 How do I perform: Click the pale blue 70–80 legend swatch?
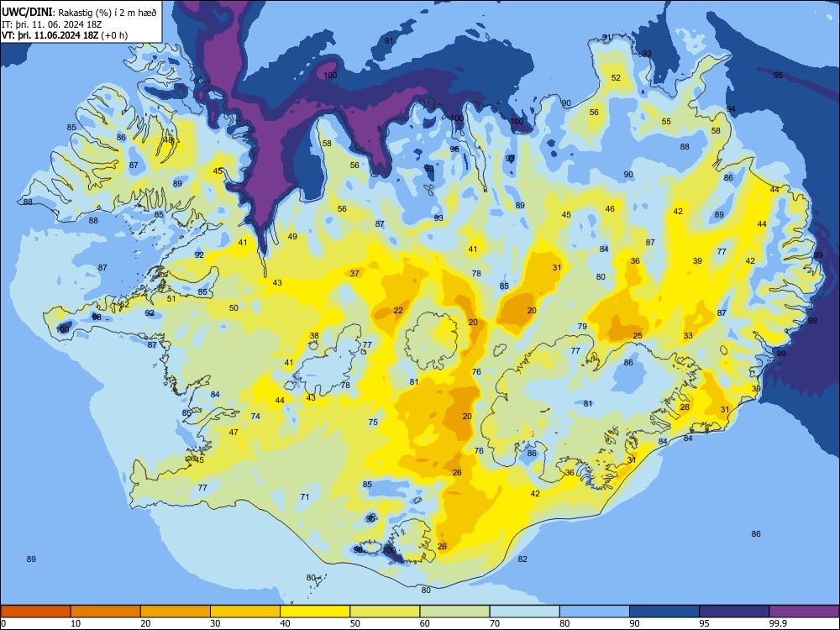(x=524, y=612)
